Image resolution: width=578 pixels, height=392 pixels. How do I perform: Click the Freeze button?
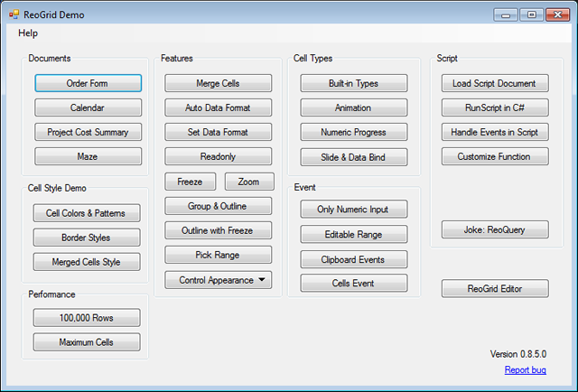(191, 182)
